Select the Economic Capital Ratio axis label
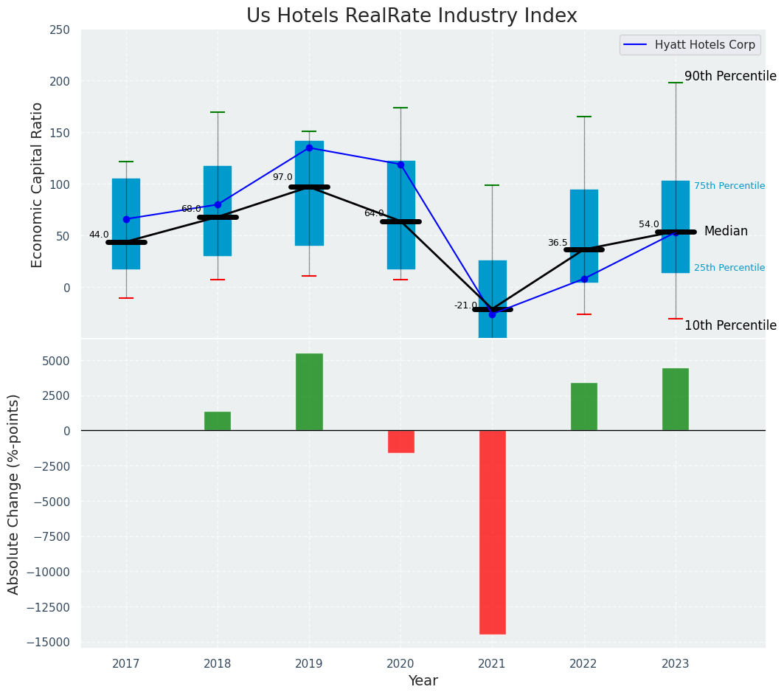784x695 pixels. pos(38,184)
